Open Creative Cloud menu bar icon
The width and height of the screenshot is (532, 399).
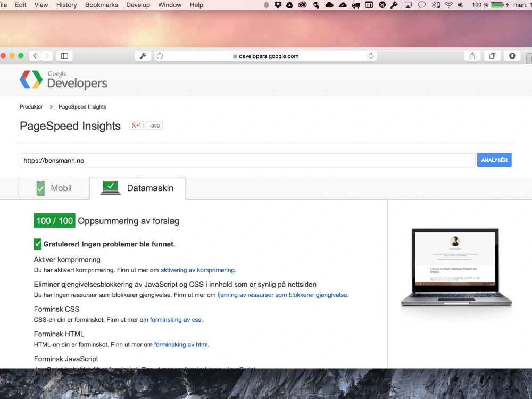click(x=302, y=5)
